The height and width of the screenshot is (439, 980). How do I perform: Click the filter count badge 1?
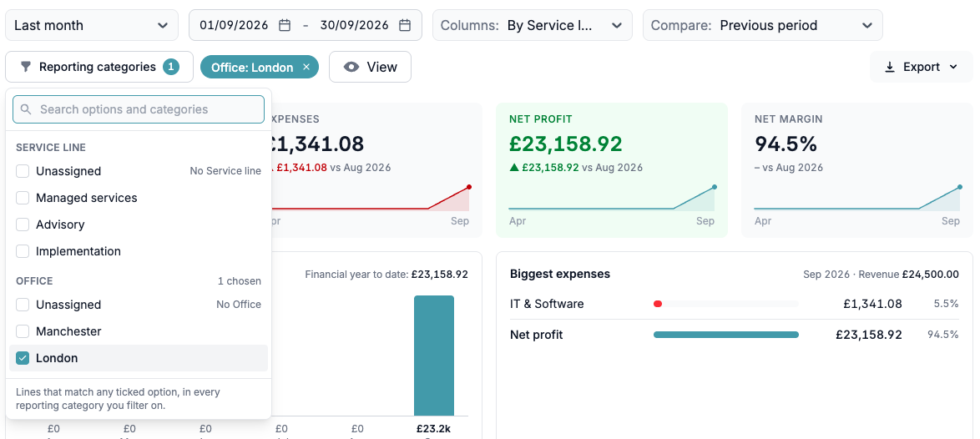[x=170, y=67]
